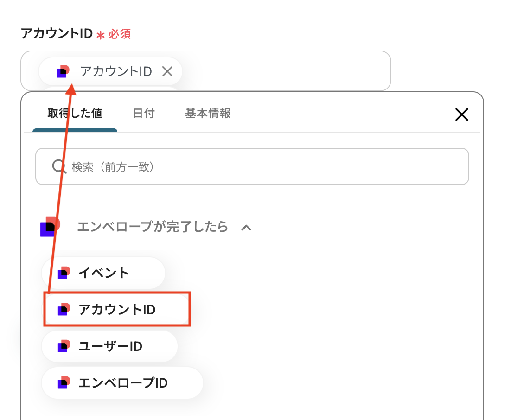Focus the 検索（前方一致） search box
511x420 pixels.
point(260,166)
